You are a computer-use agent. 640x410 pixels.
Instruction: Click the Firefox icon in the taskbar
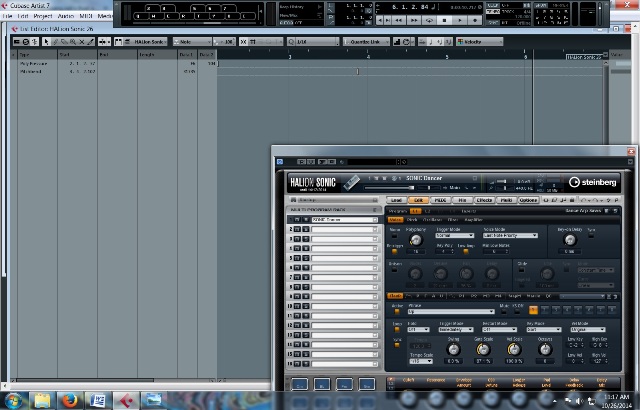tap(69, 400)
